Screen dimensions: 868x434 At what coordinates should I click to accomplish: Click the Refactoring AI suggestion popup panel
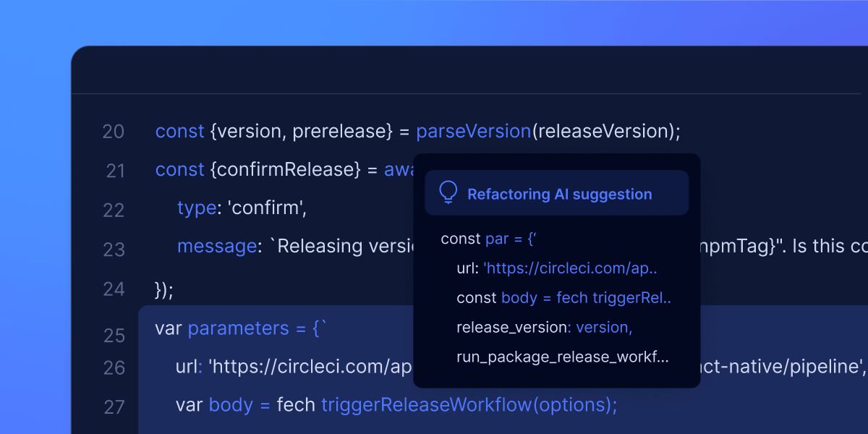pos(556,271)
